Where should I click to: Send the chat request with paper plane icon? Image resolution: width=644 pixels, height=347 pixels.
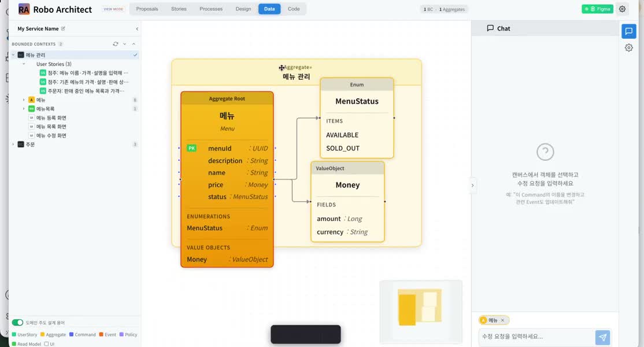point(602,337)
